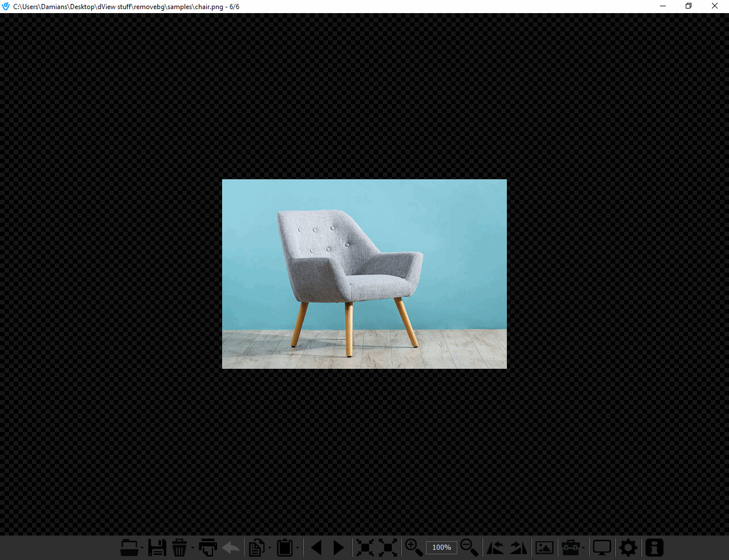Click the outward-arrows fullscreen icon
This screenshot has height=560, width=729.
point(388,547)
